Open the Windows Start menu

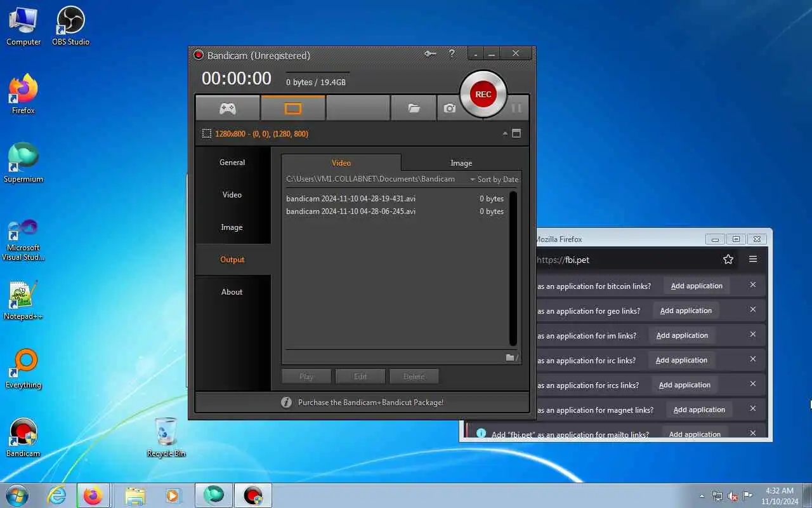[17, 495]
